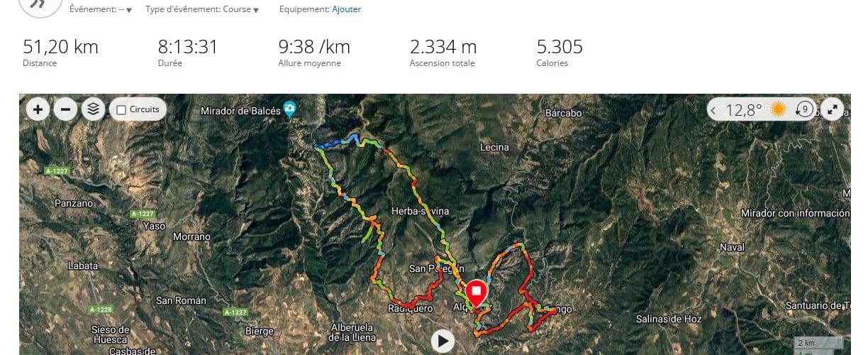This screenshot has width=868, height=355.
Task: Click the 12,8° temperature reading
Action: pyautogui.click(x=744, y=110)
